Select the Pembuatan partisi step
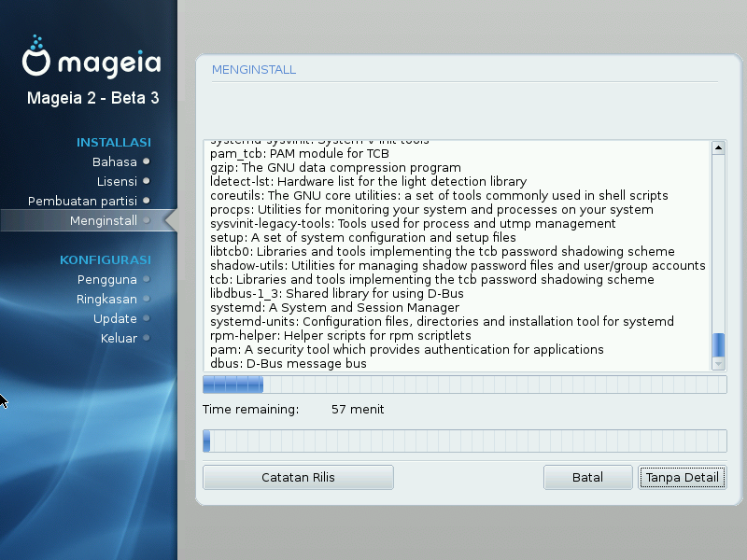 [x=82, y=201]
